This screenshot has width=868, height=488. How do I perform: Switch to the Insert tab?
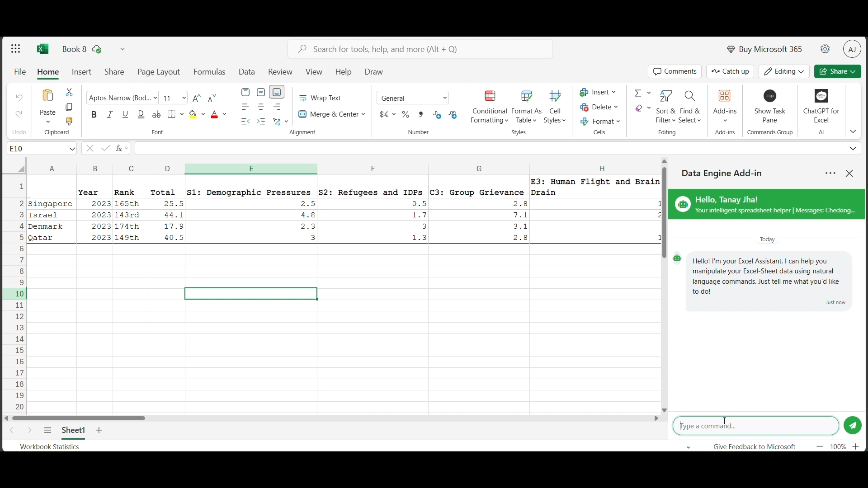click(x=82, y=72)
